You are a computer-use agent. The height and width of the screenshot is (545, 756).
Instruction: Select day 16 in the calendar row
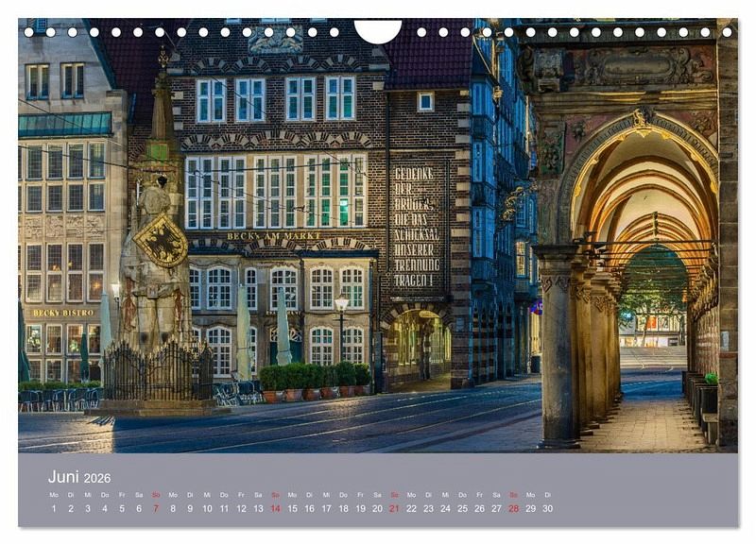click(310, 508)
